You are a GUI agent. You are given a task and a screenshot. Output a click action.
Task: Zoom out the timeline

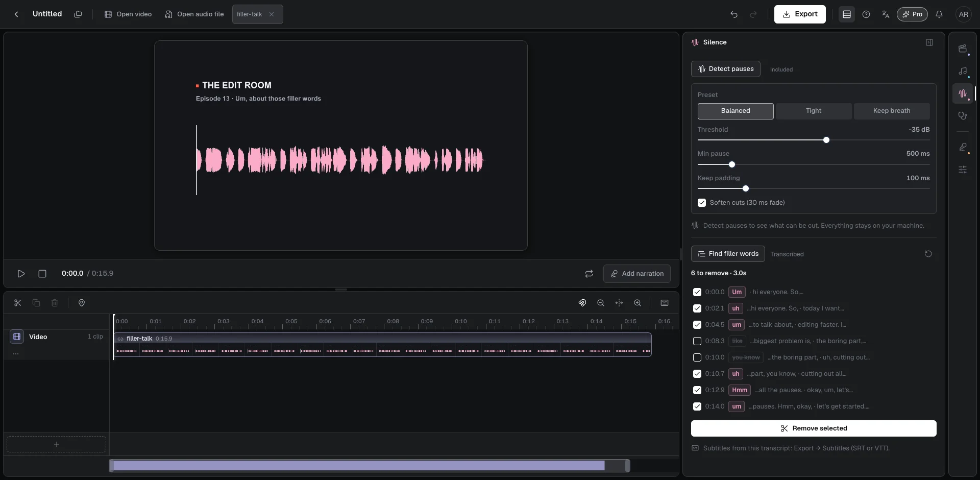tap(601, 303)
